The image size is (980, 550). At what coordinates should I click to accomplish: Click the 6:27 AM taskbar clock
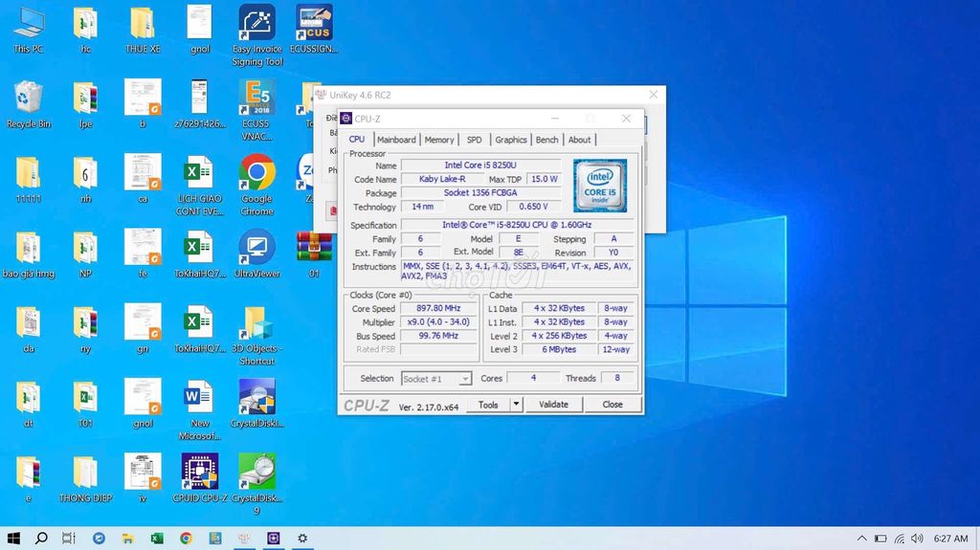point(950,539)
